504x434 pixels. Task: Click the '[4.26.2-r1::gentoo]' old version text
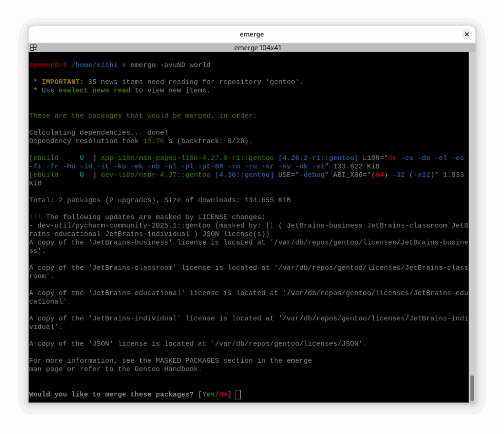pyautogui.click(x=318, y=158)
